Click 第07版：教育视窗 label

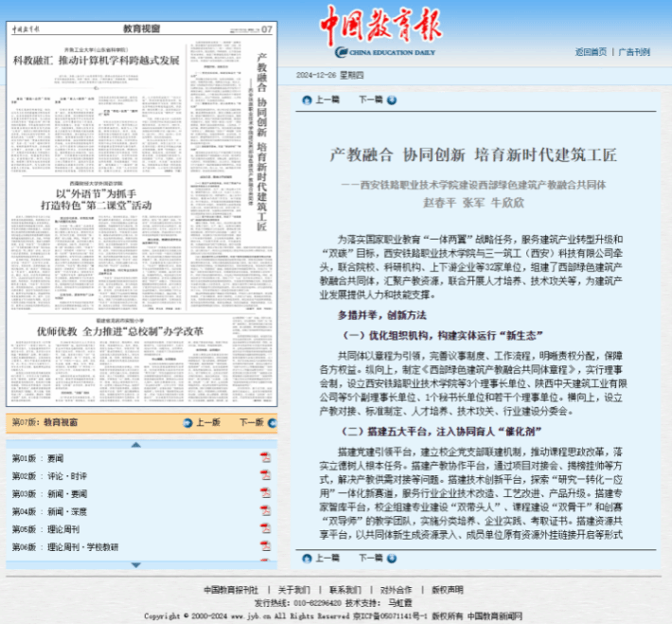[45, 422]
